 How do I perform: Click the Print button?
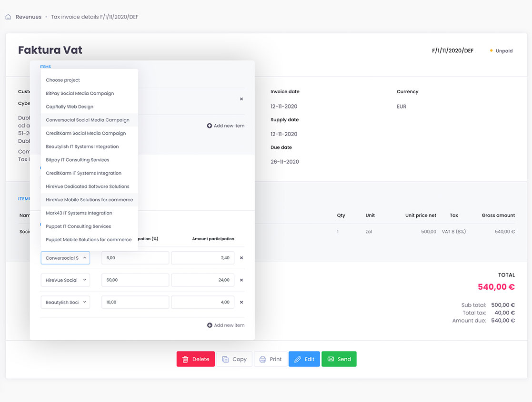coord(271,359)
